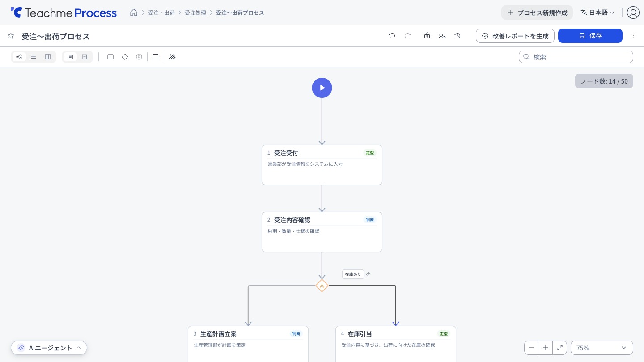Open the 75% zoom level dropdown
Viewport: 644px width, 362px height.
click(x=602, y=348)
